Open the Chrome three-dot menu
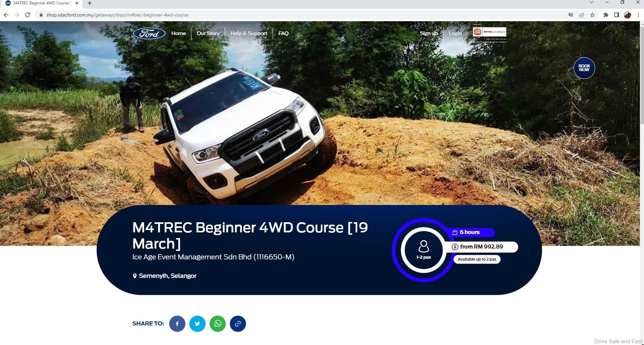 pos(638,15)
